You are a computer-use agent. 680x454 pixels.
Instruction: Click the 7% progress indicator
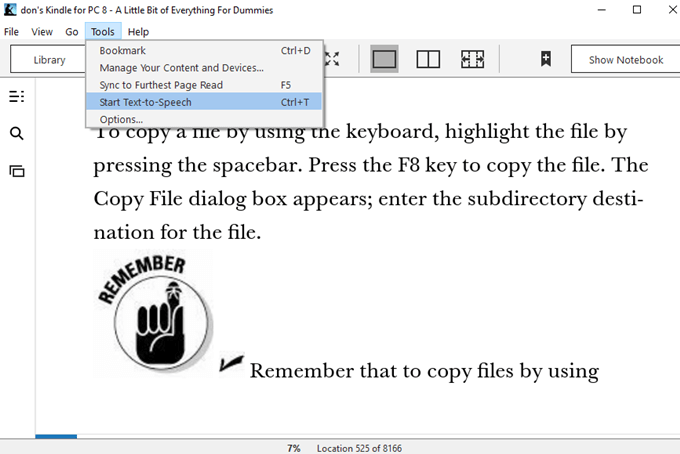pyautogui.click(x=294, y=448)
